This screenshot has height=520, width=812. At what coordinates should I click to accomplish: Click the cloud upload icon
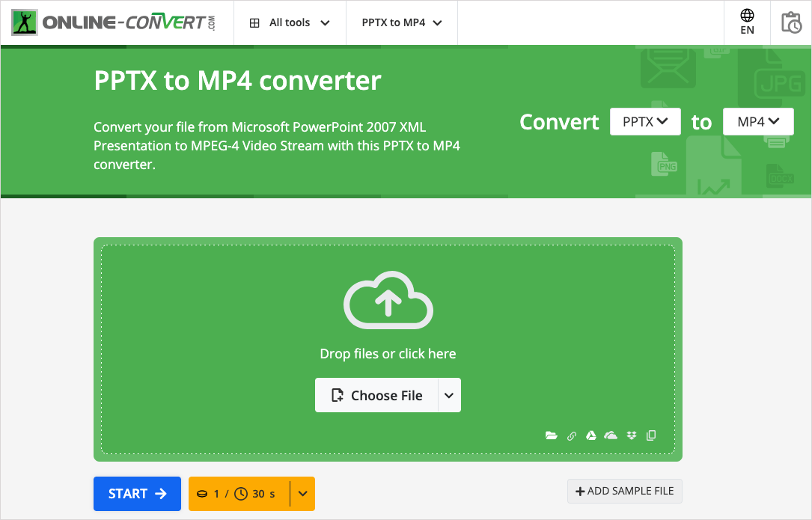coord(388,300)
